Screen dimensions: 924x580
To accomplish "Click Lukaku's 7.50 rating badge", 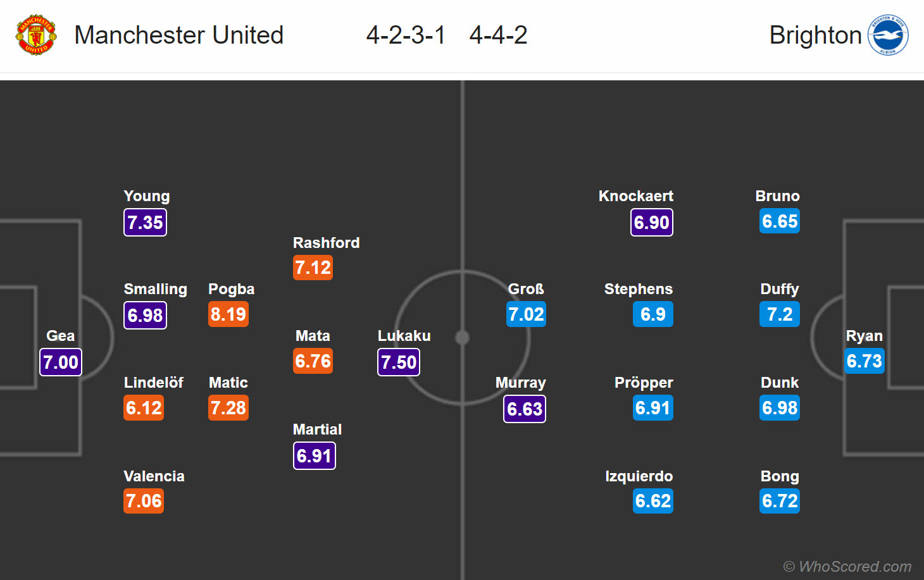I will click(399, 362).
